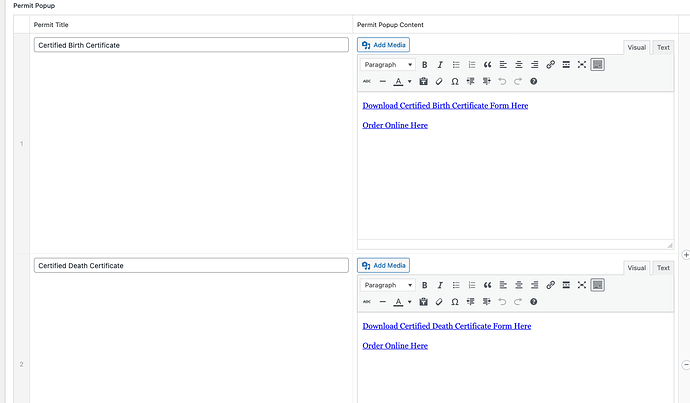690x403 pixels.
Task: Open Download Certified Birth Certificate Form link
Action: pyautogui.click(x=445, y=106)
